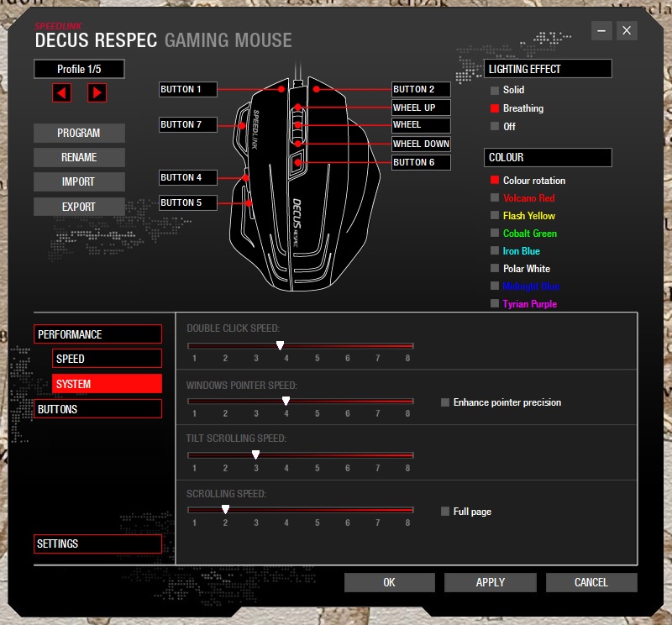Close the Decus Respec window

(x=627, y=30)
